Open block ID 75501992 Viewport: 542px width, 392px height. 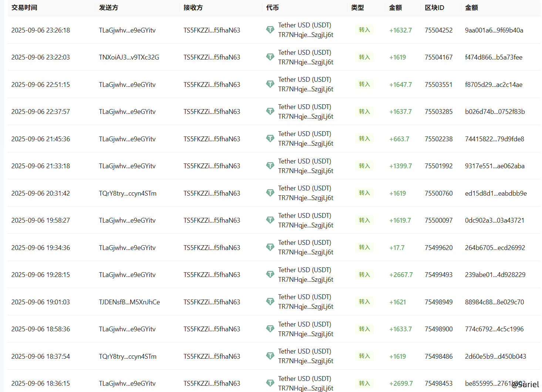(x=438, y=166)
